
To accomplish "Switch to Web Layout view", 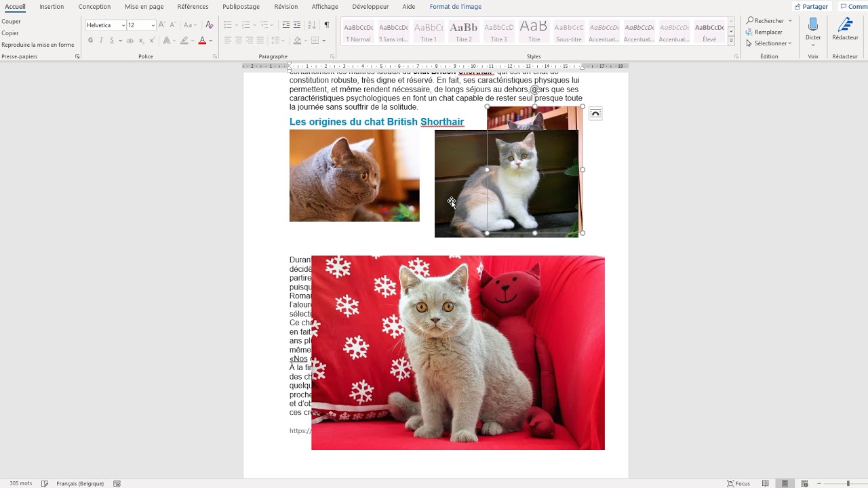I will 804,483.
